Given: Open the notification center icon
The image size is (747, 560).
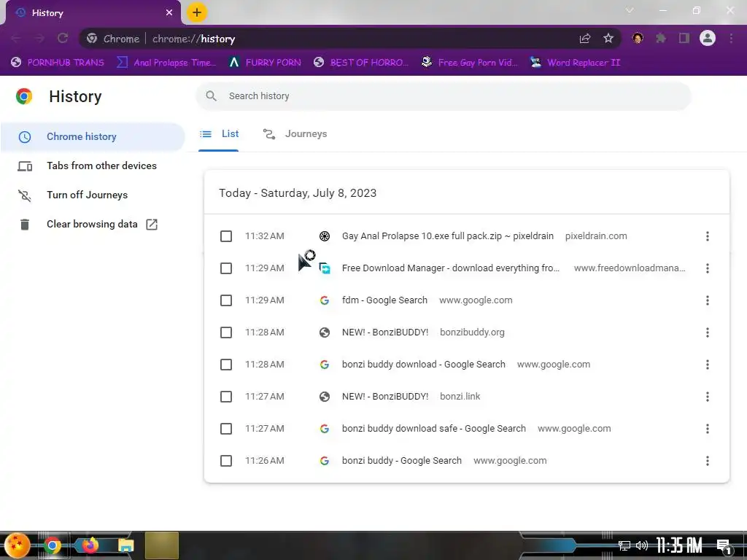Looking at the screenshot, I should tap(724, 546).
